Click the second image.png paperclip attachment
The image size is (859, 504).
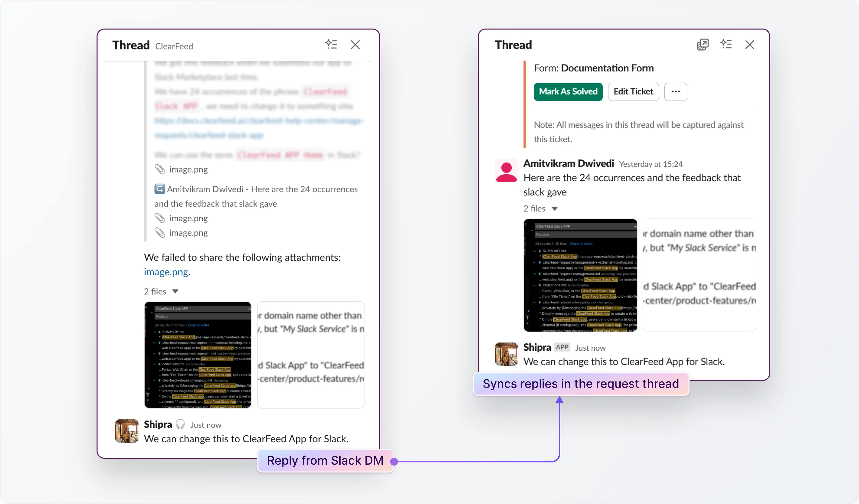click(x=181, y=218)
